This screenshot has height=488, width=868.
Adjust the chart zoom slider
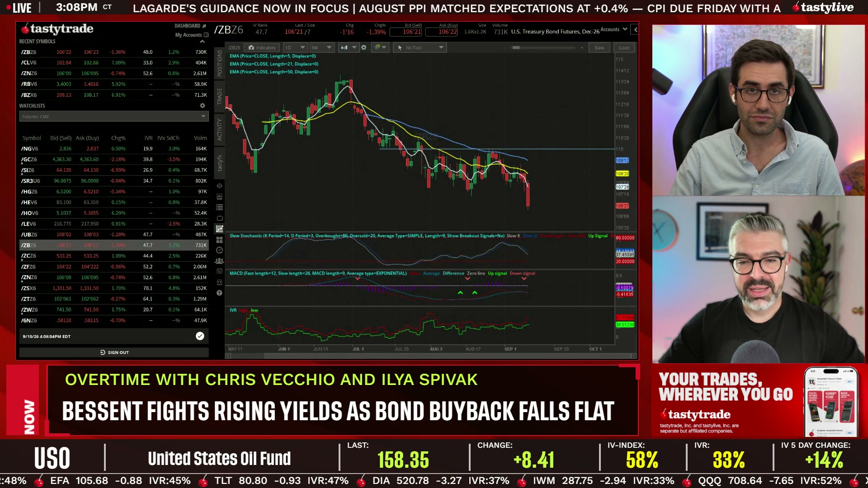(x=543, y=47)
